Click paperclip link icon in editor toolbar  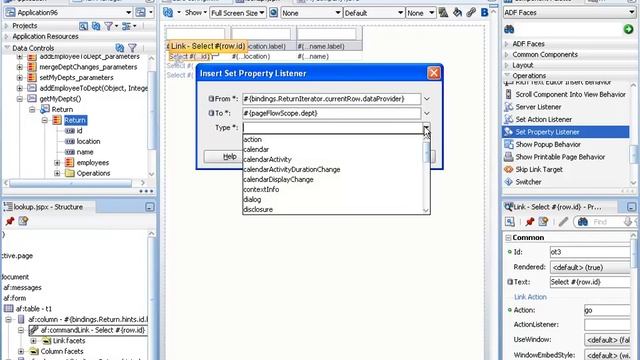471,13
